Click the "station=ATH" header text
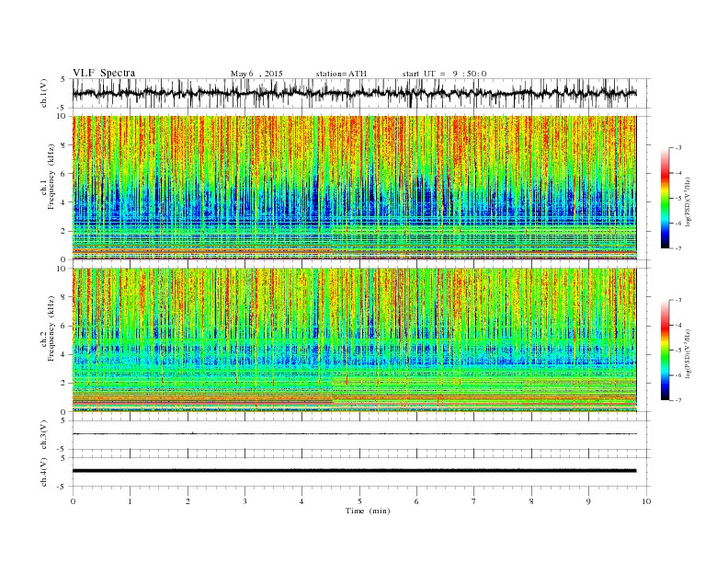 pos(341,74)
